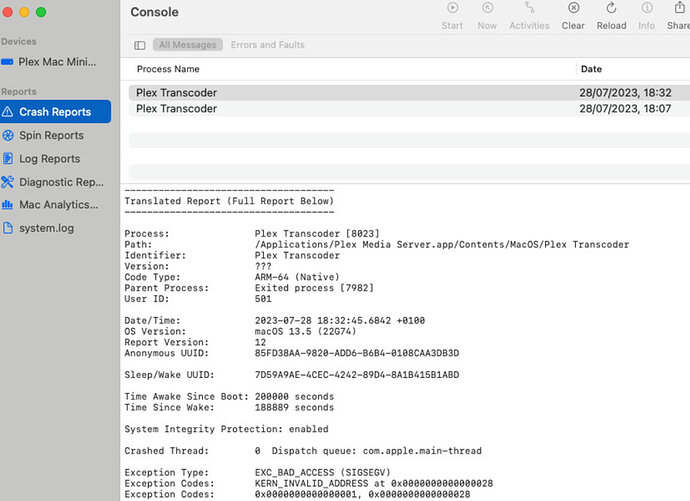Click the Date/Time 2023-07-28 18:32:45 value
The width and height of the screenshot is (690, 501).
[340, 321]
